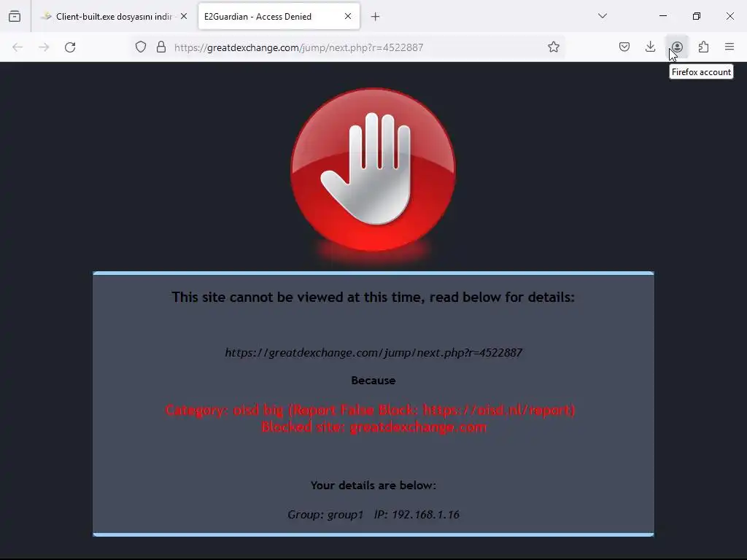Open a new tab with plus button
This screenshot has width=747, height=560.
point(376,17)
